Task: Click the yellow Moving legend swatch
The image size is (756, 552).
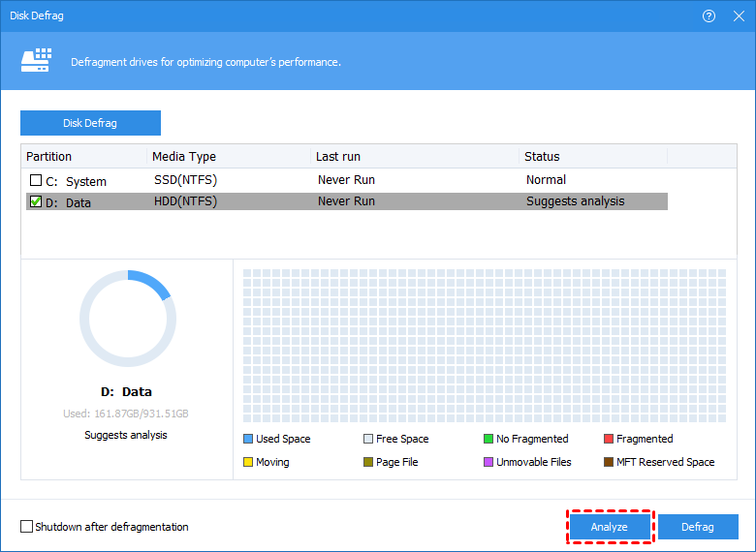Action: coord(248,462)
